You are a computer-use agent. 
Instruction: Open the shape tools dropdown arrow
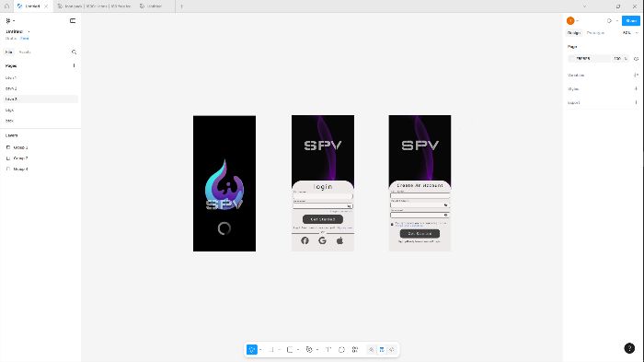[298, 350]
